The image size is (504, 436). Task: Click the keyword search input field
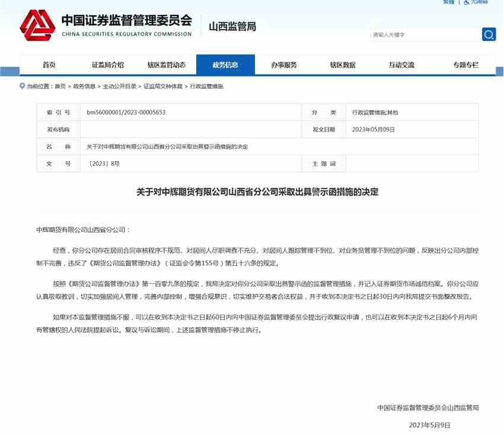point(426,34)
